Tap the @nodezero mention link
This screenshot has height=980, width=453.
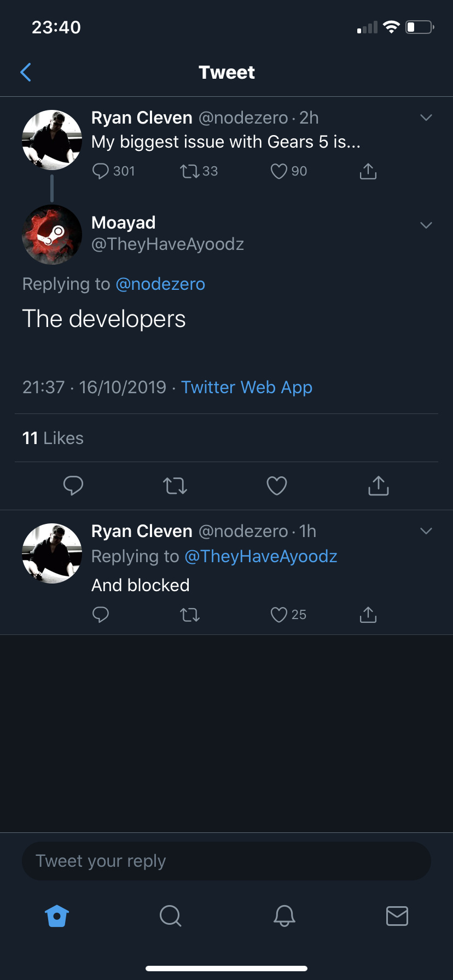[160, 284]
